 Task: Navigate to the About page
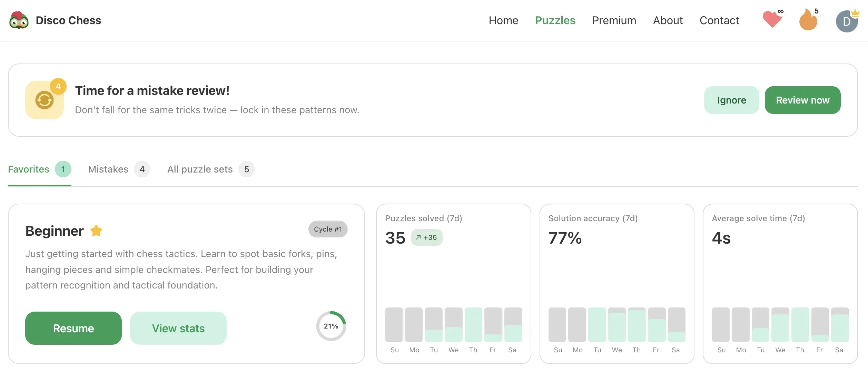tap(668, 20)
